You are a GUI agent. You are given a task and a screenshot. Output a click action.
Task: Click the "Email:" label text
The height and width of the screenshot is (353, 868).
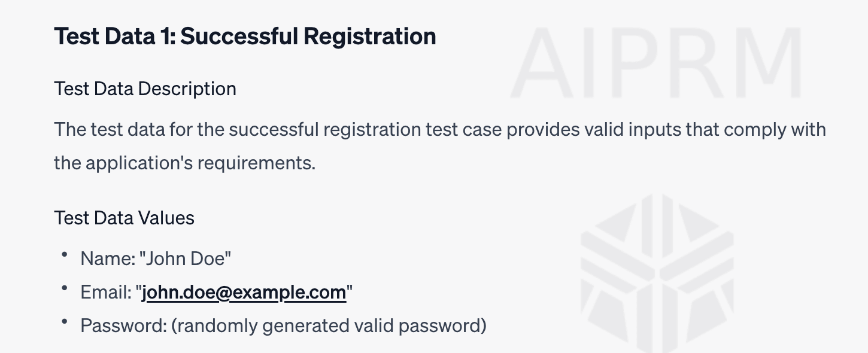[x=106, y=293]
